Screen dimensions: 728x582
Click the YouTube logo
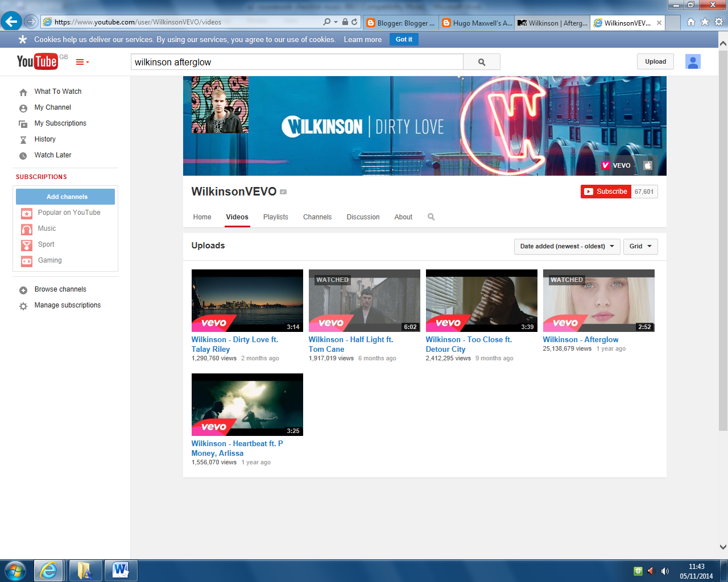(x=37, y=61)
